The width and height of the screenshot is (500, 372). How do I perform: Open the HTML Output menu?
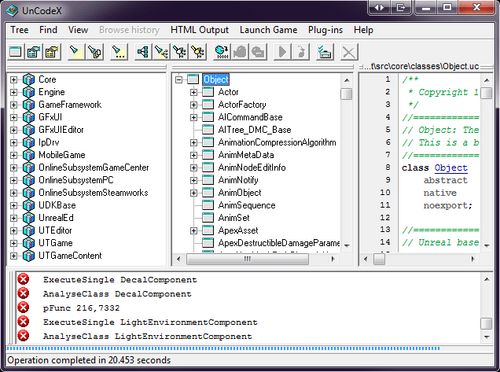[x=199, y=30]
